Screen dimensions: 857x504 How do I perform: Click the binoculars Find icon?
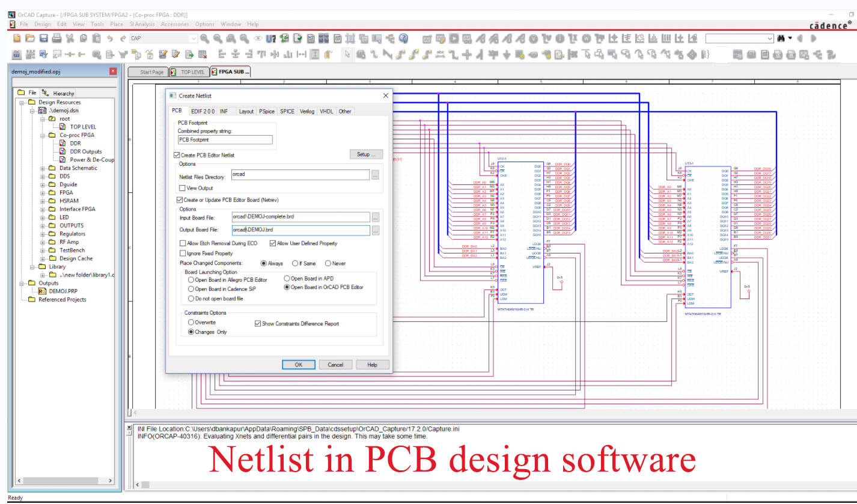[781, 38]
